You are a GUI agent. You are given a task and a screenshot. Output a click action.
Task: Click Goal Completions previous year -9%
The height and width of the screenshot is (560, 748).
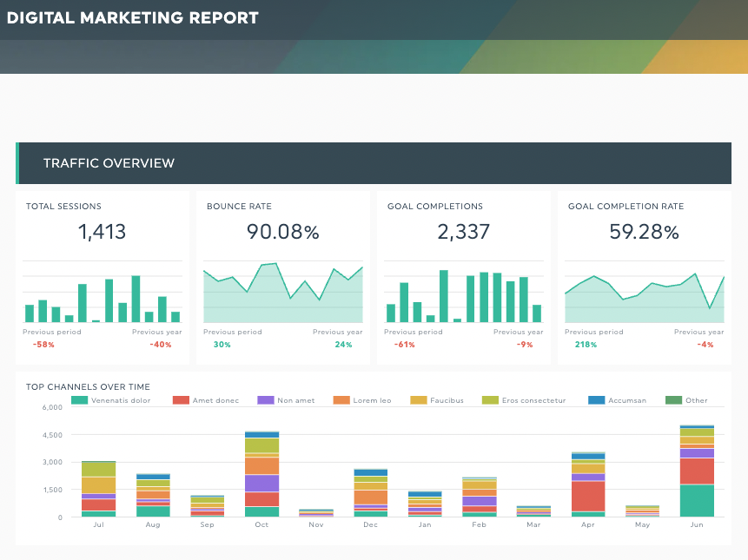point(524,345)
